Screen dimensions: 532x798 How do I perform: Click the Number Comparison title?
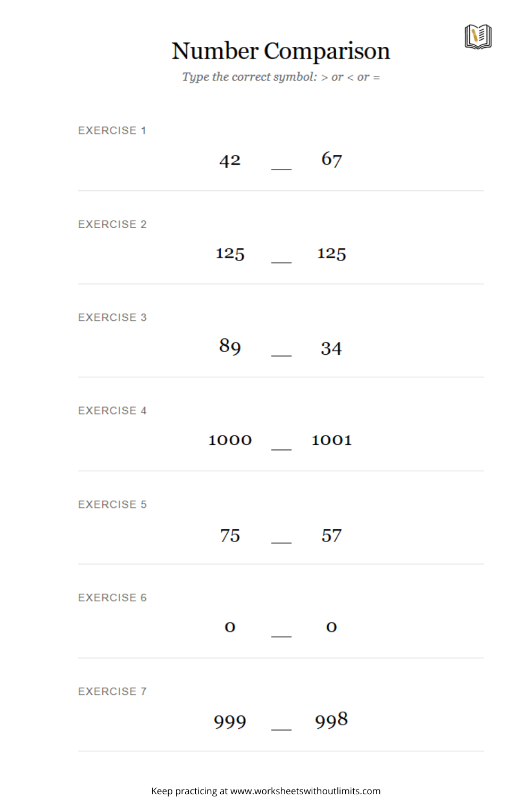281,51
